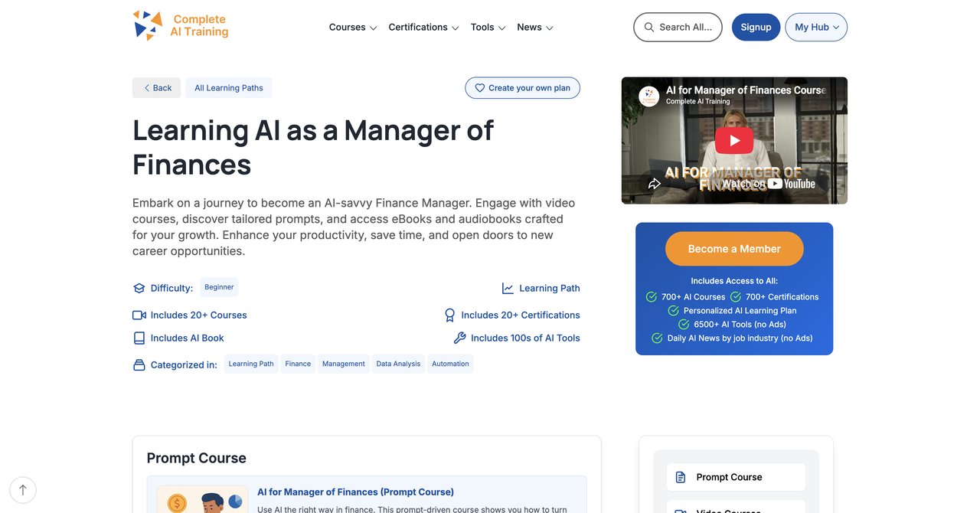Click Learning AI as a Manager heading
Screen dimensions: 980x513
[x=313, y=147]
